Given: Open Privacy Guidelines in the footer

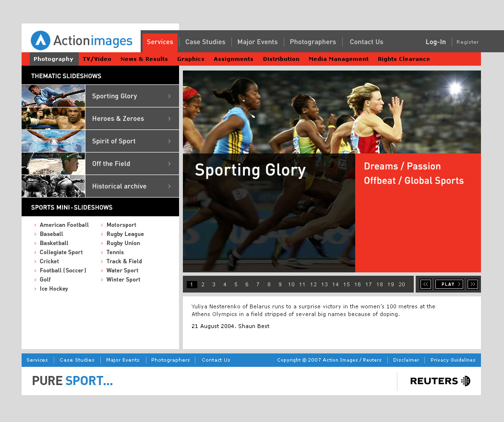Looking at the screenshot, I should (x=453, y=360).
